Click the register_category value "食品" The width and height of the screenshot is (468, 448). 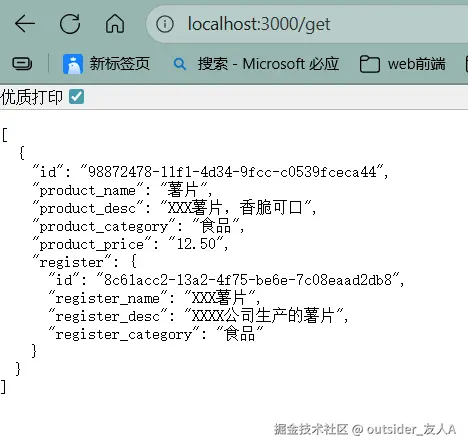(x=239, y=334)
